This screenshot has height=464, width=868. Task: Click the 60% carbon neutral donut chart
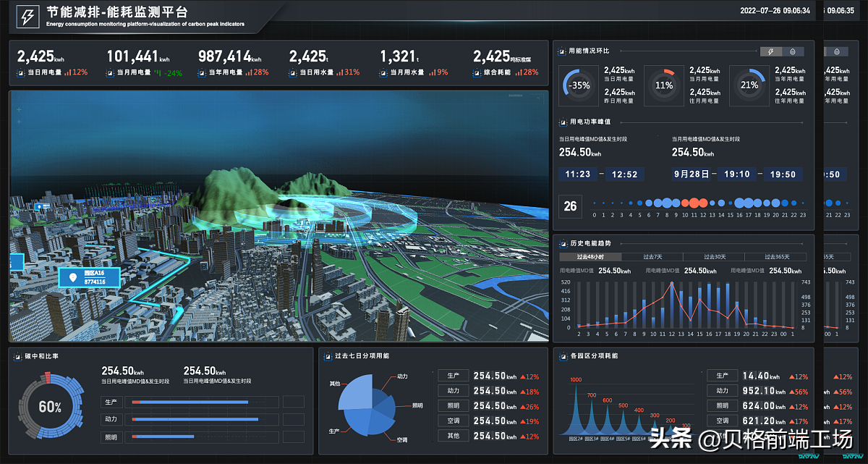click(50, 407)
